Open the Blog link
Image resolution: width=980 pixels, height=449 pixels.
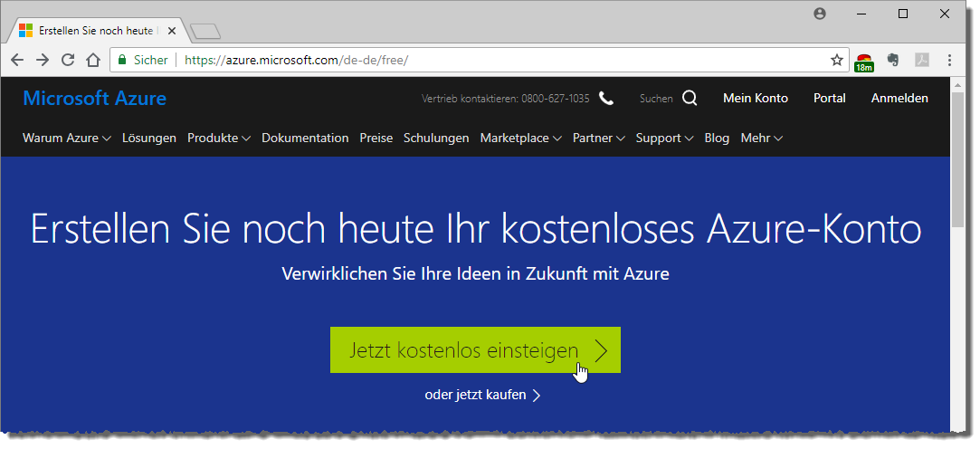pyautogui.click(x=717, y=139)
